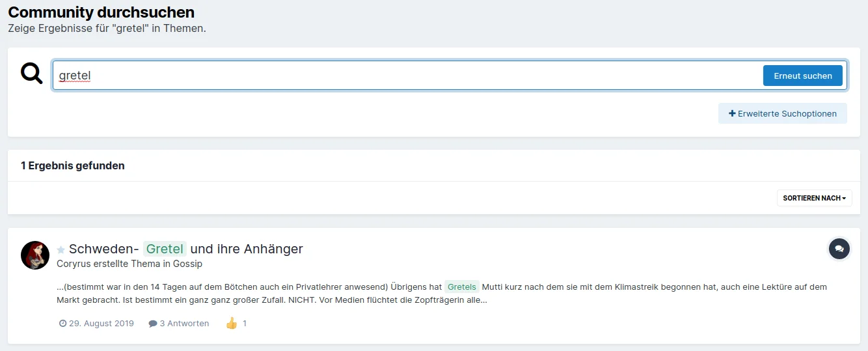Click the magnifying glass search icon
Image resolution: width=868 pixels, height=351 pixels.
point(31,74)
